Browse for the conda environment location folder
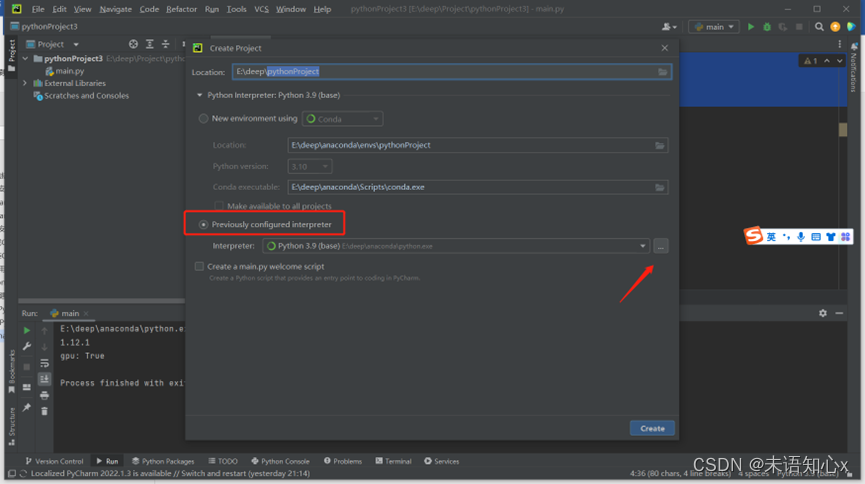The height and width of the screenshot is (484, 865). [660, 145]
